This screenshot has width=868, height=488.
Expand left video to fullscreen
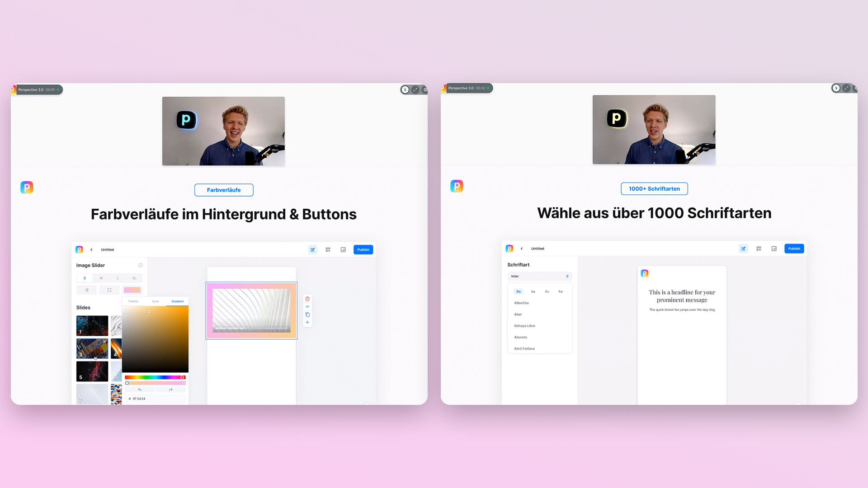tap(415, 89)
